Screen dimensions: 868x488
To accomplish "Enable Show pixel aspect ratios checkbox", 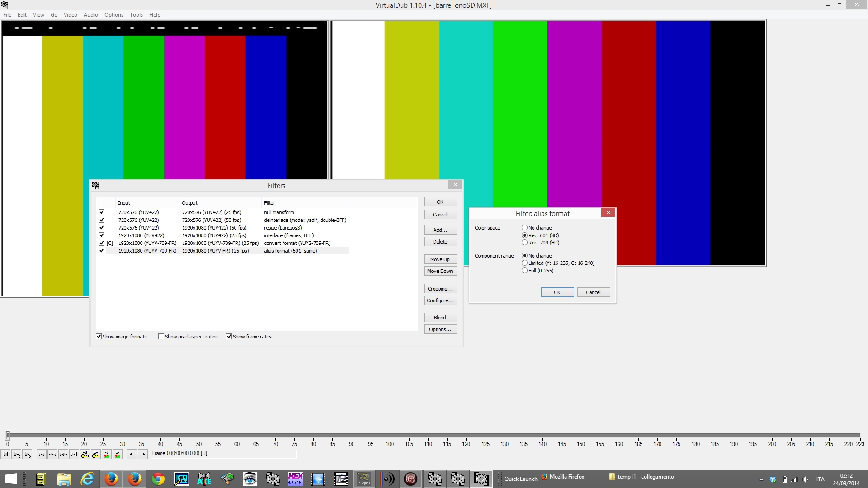I will (x=161, y=337).
